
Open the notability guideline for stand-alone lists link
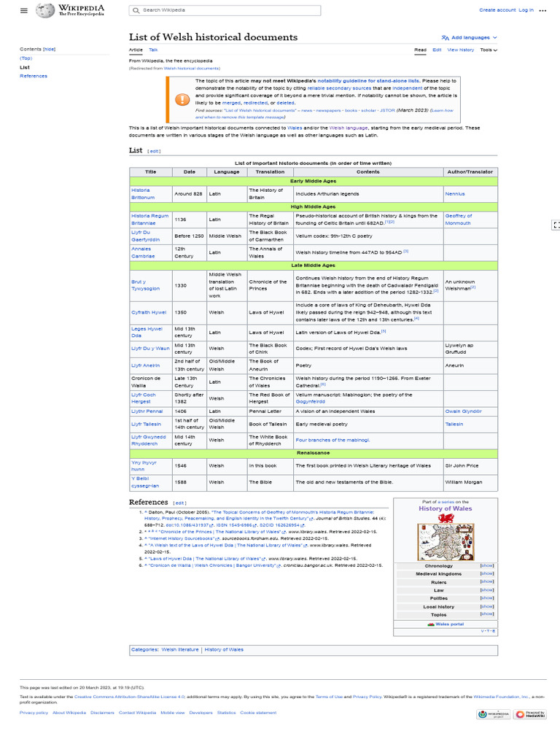[x=368, y=81]
